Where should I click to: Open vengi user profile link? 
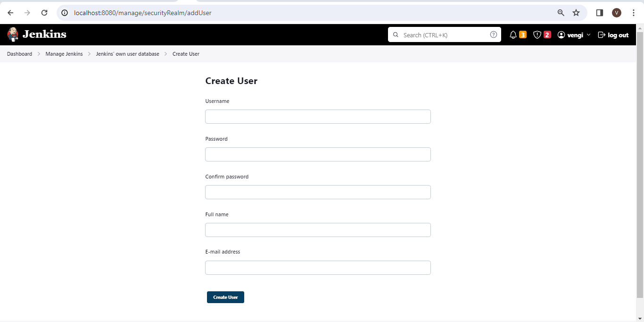575,35
